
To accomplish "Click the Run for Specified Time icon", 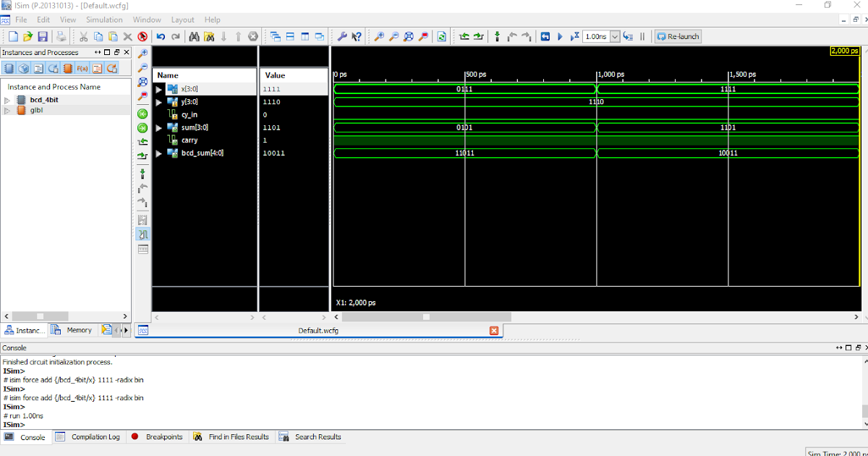I will point(573,36).
